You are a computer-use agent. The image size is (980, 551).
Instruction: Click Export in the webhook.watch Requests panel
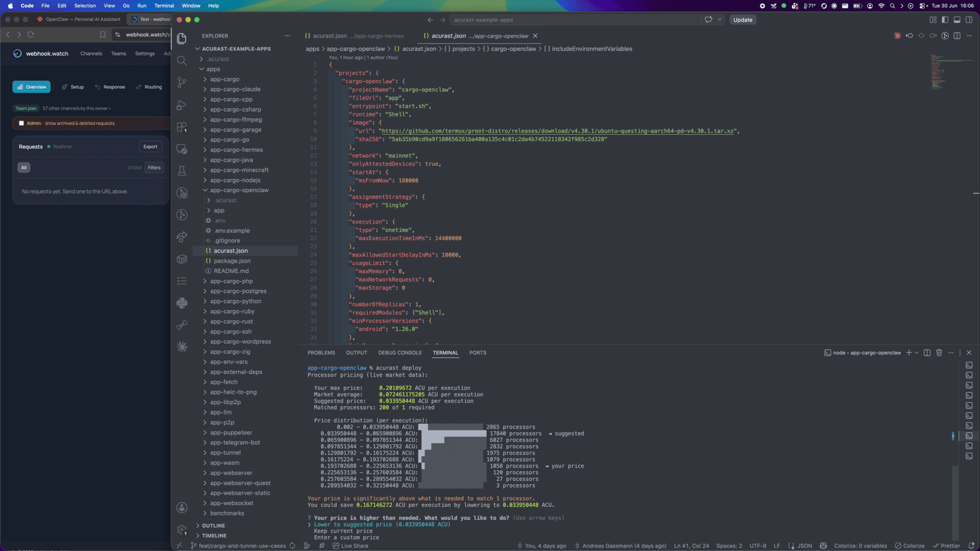point(150,146)
